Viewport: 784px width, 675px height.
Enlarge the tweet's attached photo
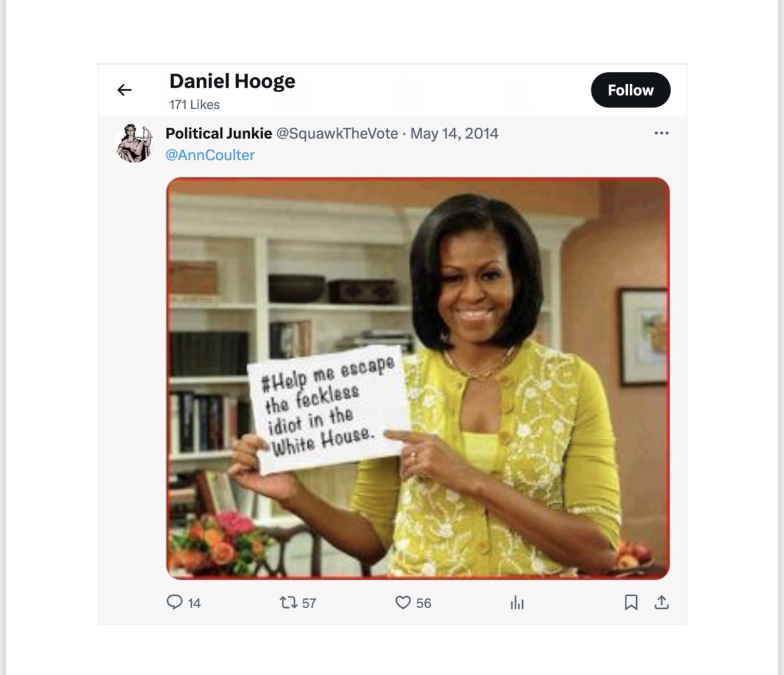pos(418,378)
